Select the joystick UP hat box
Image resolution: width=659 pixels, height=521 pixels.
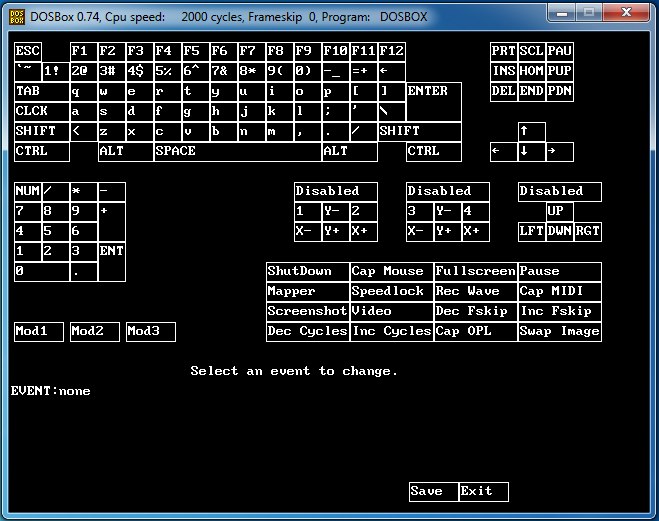[560, 212]
